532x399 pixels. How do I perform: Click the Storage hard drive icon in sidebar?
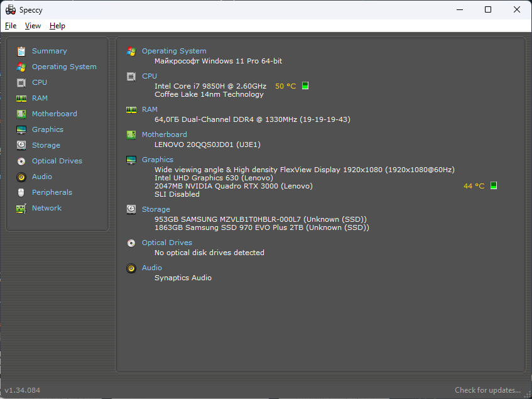[21, 145]
